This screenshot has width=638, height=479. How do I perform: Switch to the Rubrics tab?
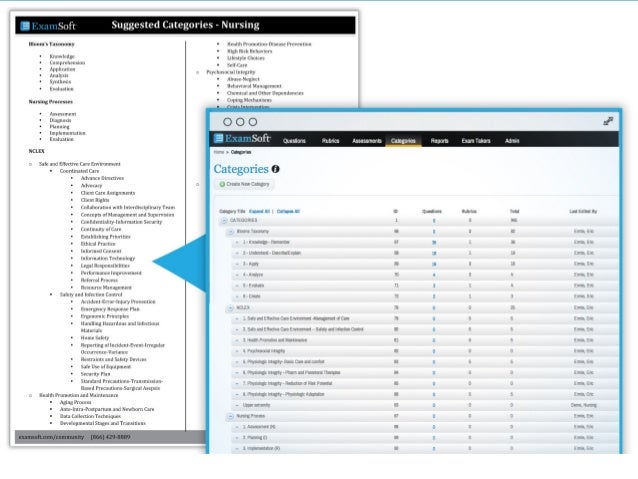click(330, 141)
